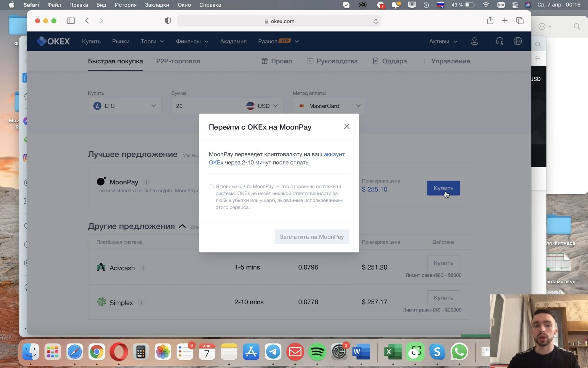Open Руководства guides link
Image resolution: width=588 pixels, height=368 pixels.
pyautogui.click(x=332, y=61)
